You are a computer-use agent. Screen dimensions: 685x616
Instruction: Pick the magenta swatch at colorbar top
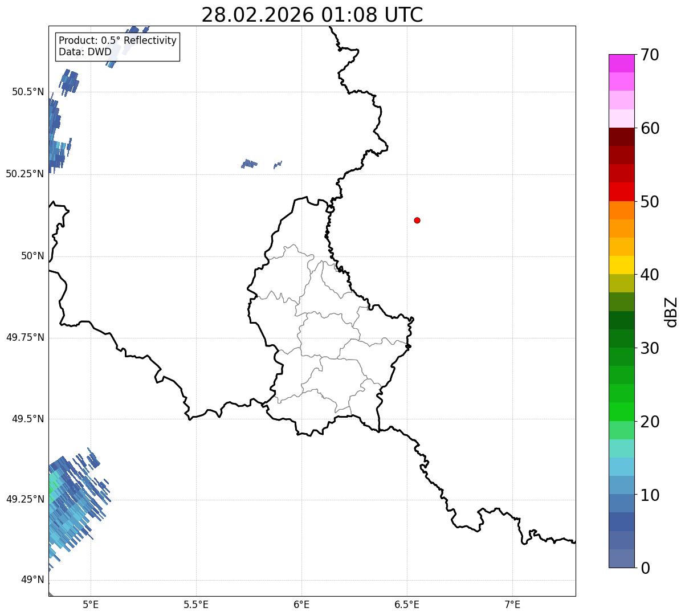point(621,63)
